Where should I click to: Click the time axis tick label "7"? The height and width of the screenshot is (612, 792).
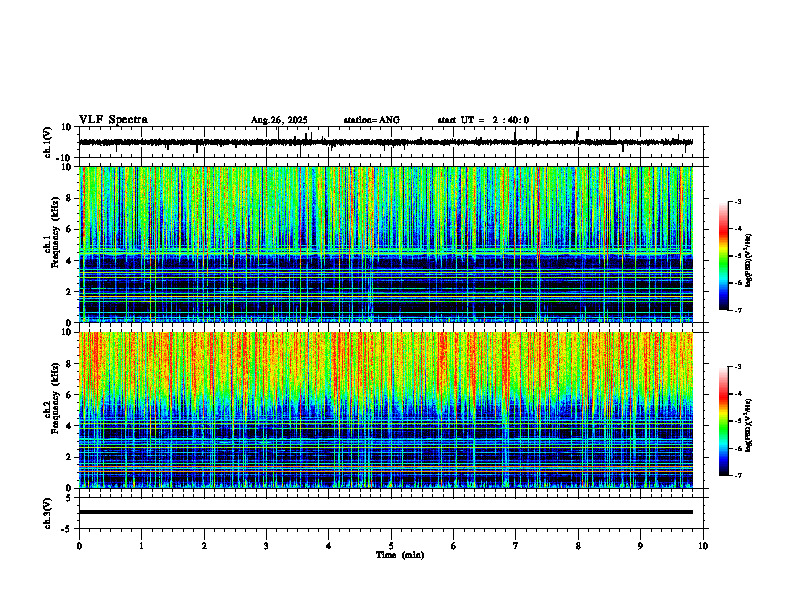(x=516, y=546)
